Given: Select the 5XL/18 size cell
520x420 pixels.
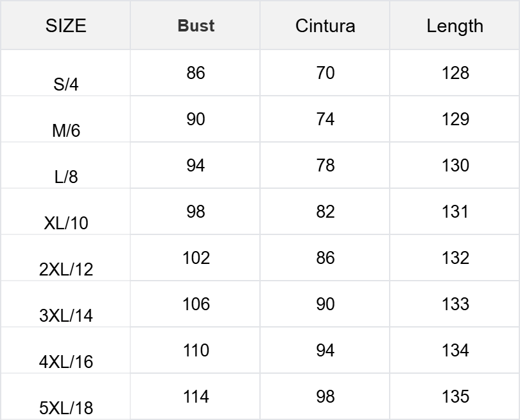Looking at the screenshot, I should [x=65, y=408].
